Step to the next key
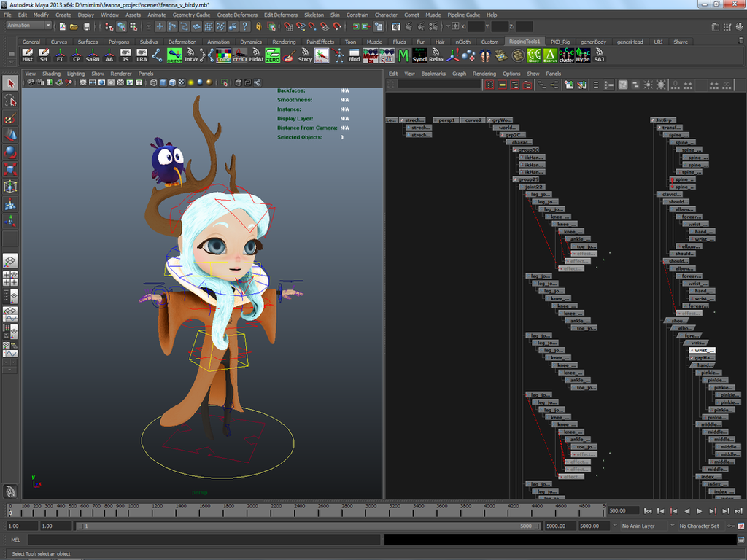The image size is (747, 560). click(712, 511)
